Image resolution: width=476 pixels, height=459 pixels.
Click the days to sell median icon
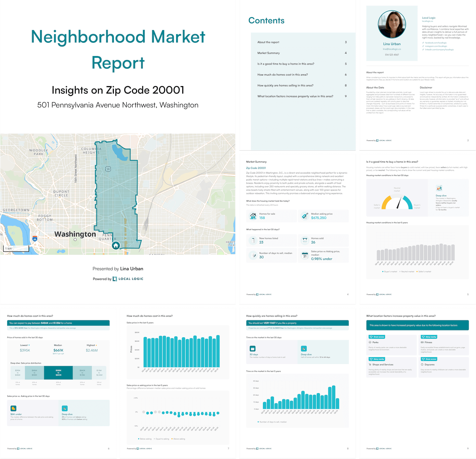point(253,255)
